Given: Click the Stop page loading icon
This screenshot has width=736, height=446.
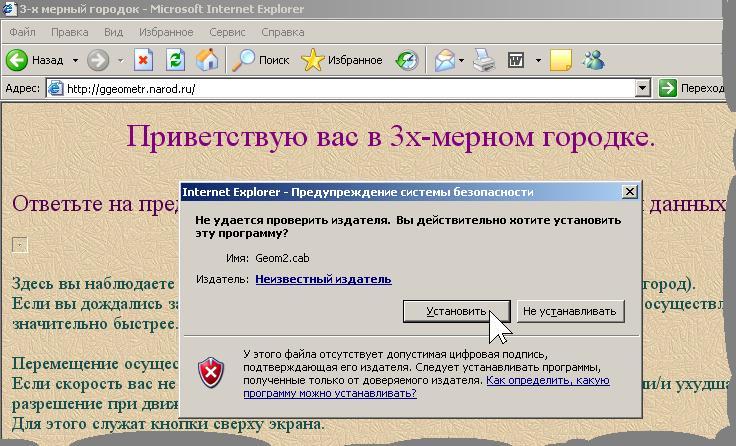Looking at the screenshot, I should point(143,60).
